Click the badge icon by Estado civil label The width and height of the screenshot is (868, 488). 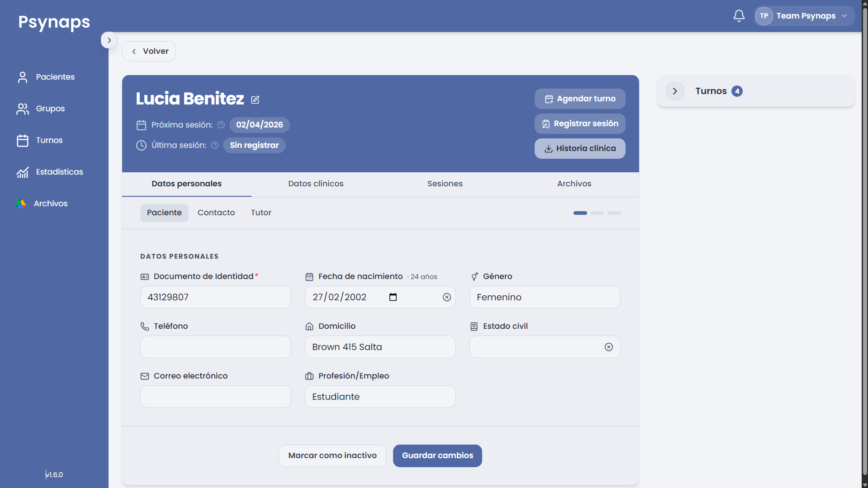[x=474, y=326]
